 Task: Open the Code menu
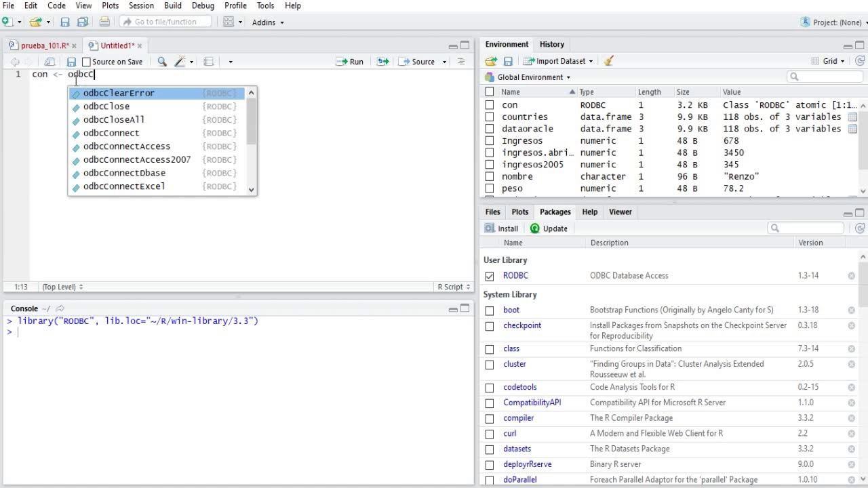56,5
